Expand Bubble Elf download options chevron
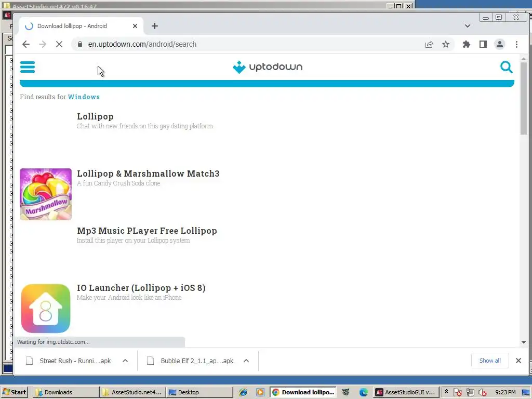Image resolution: width=532 pixels, height=399 pixels. point(246,361)
